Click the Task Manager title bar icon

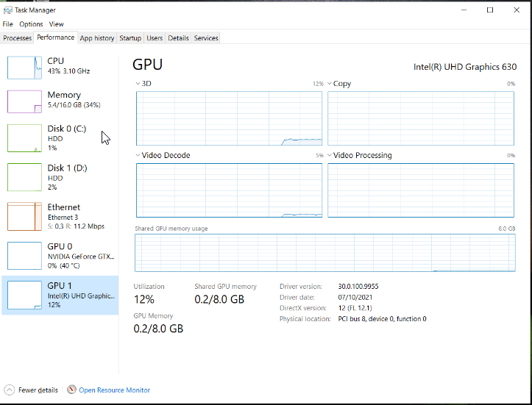click(7, 10)
